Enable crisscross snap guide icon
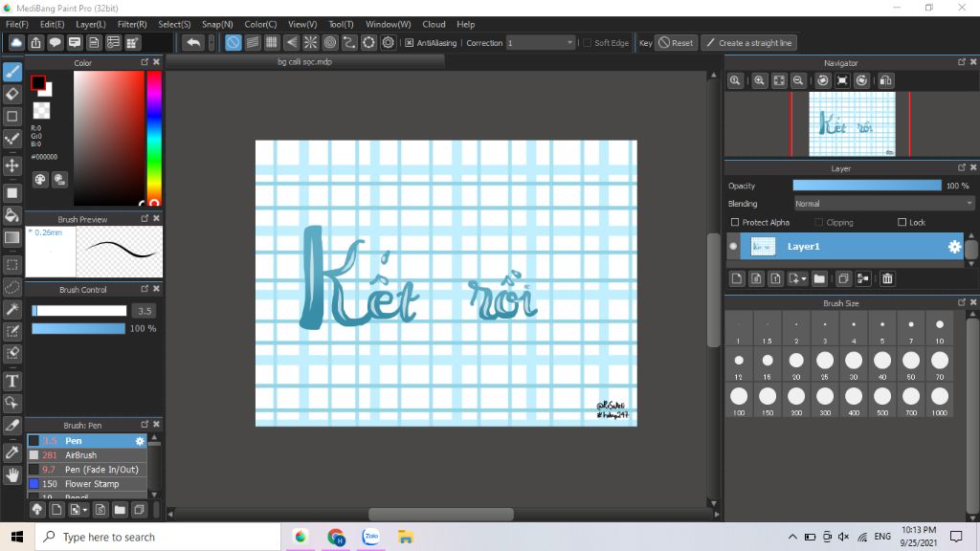Viewport: 980px width, 551px height. tap(271, 42)
